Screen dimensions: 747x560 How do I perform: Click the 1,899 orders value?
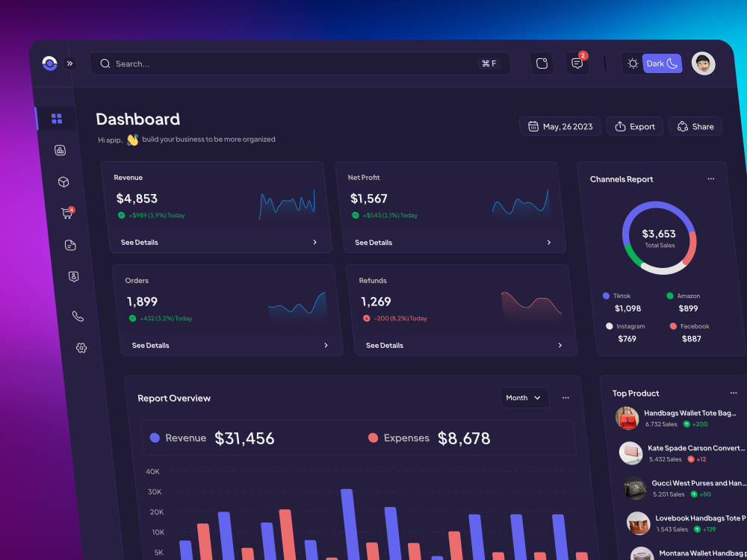point(142,302)
